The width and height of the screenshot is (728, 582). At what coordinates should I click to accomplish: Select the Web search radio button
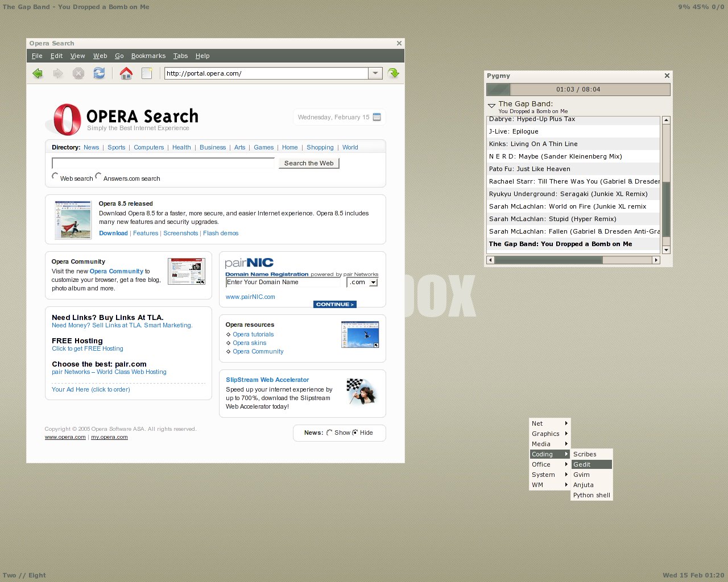pyautogui.click(x=55, y=176)
